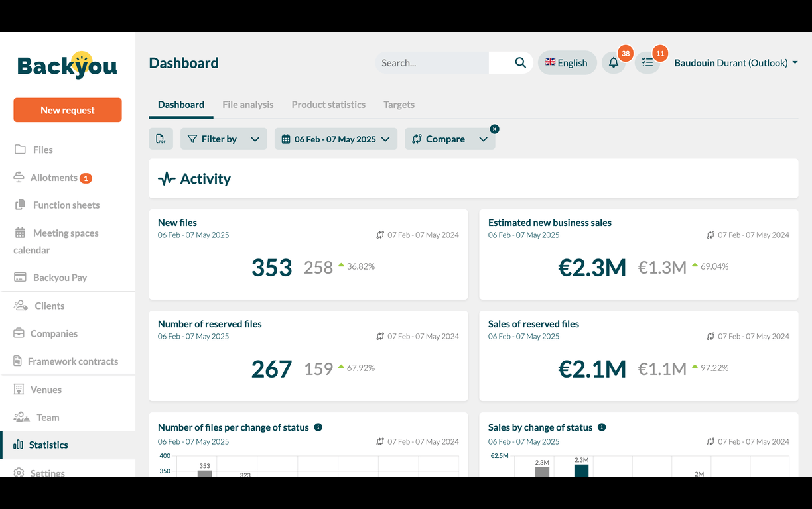
Task: Click the Clients sidebar icon
Action: coord(21,306)
